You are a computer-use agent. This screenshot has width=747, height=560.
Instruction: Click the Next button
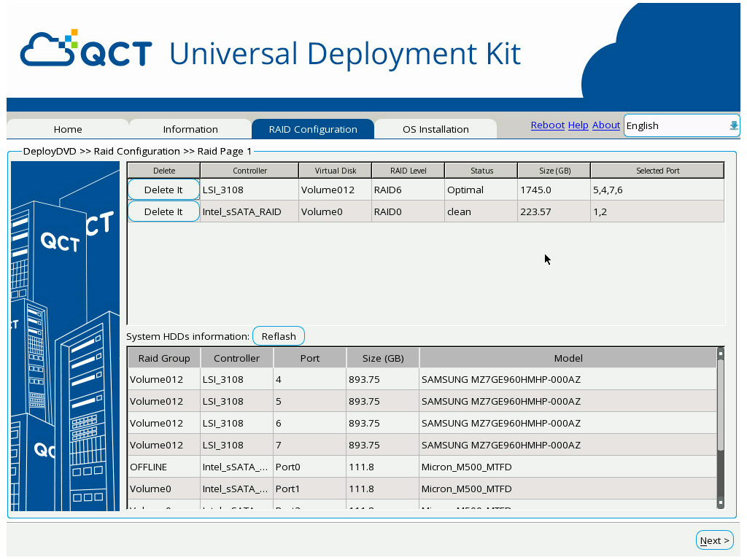pos(714,540)
